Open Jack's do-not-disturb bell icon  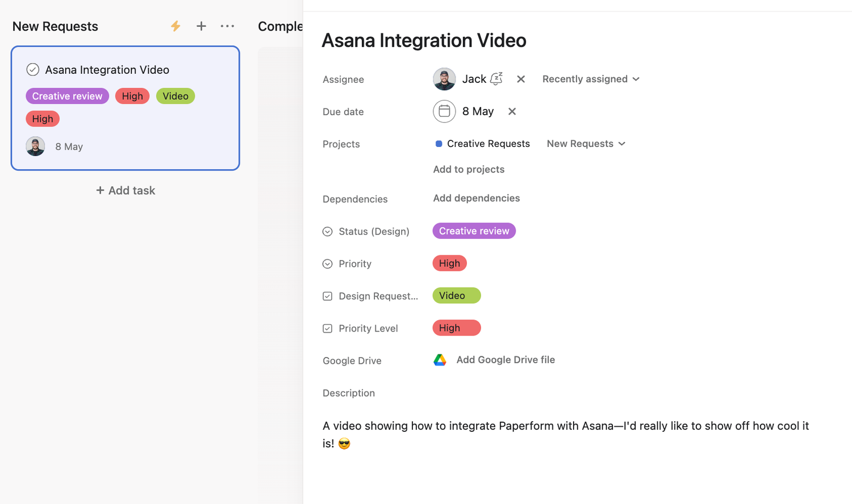point(496,79)
